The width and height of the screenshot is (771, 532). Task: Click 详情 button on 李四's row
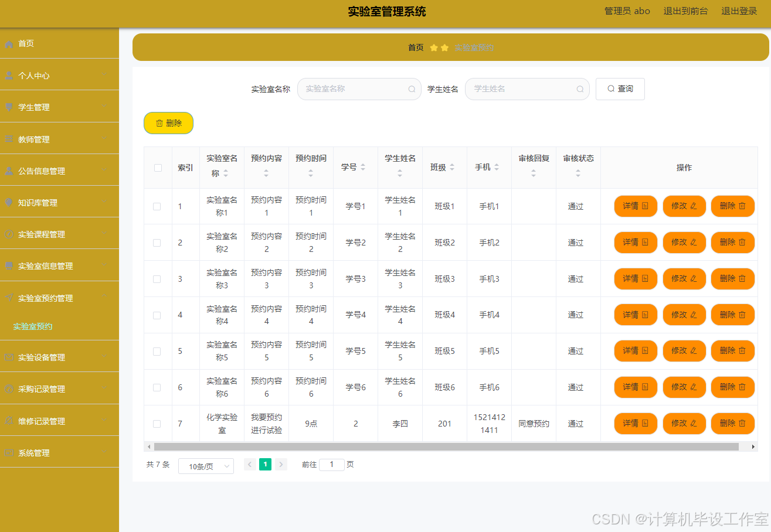[x=636, y=423]
